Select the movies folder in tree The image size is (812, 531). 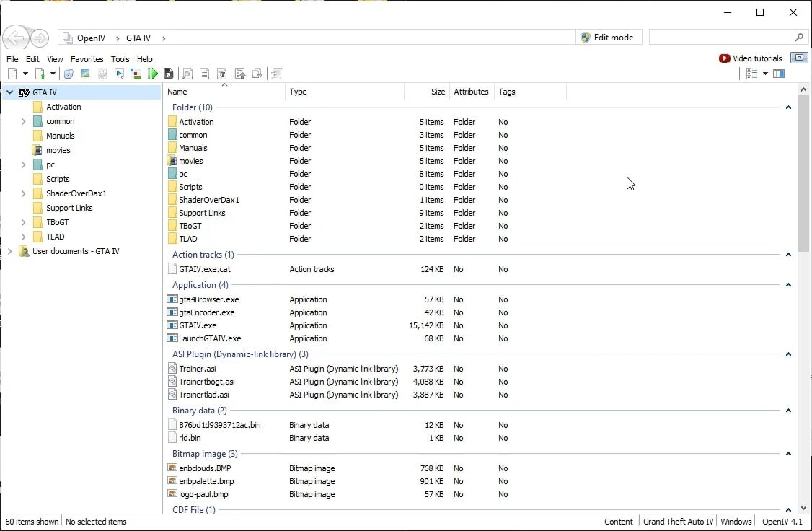click(58, 150)
